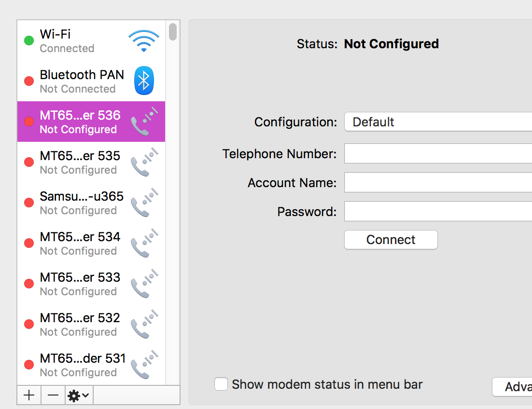Click the Connect button
Screen dimensions: 532x409
coord(391,240)
